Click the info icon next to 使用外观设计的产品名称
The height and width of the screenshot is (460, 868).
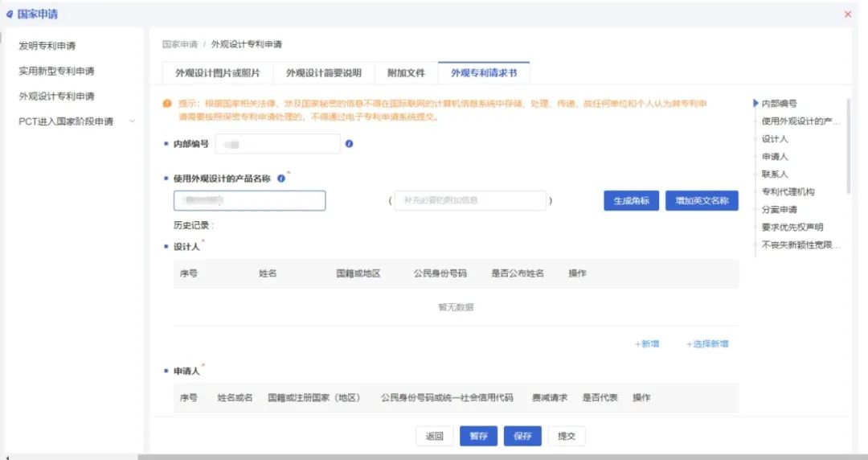281,179
